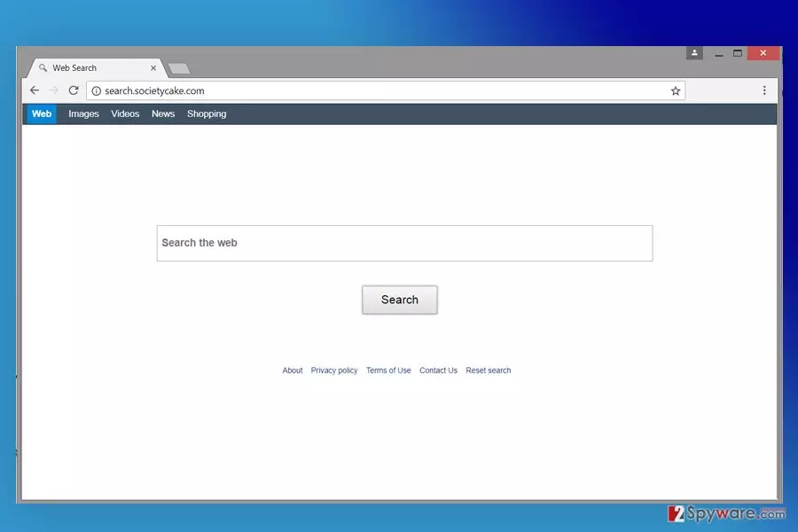Open the Chrome three-dot menu
798x532 pixels.
[x=764, y=90]
